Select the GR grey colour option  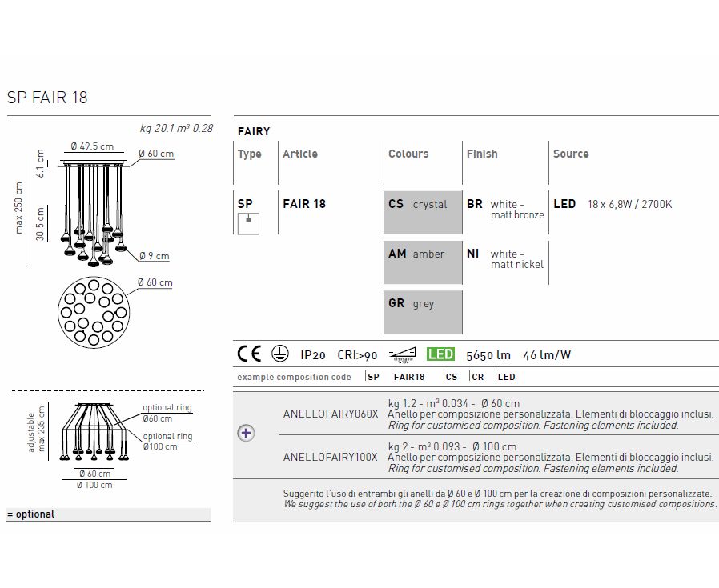[423, 312]
